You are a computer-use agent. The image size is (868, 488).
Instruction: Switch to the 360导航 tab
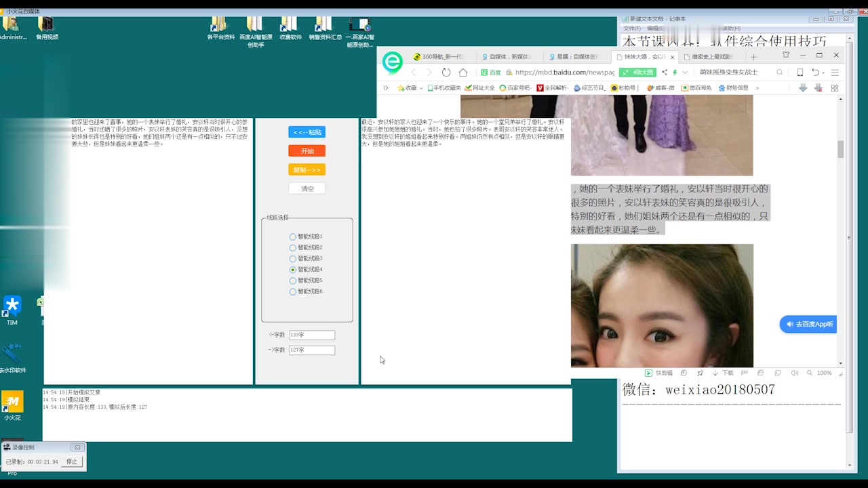pyautogui.click(x=441, y=57)
